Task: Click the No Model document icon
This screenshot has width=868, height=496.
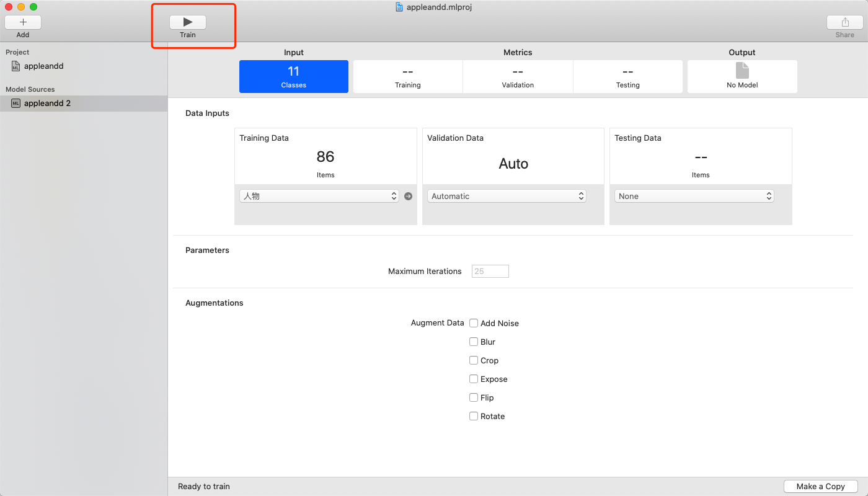Action: pos(742,71)
